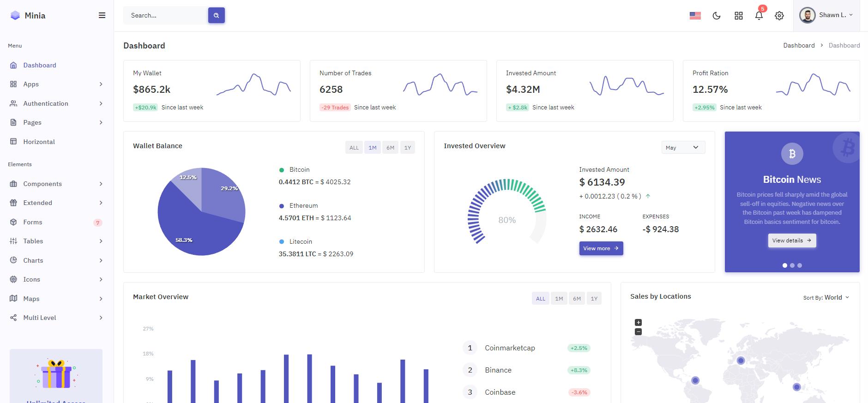
Task: Open the Forms menu item
Action: click(57, 222)
